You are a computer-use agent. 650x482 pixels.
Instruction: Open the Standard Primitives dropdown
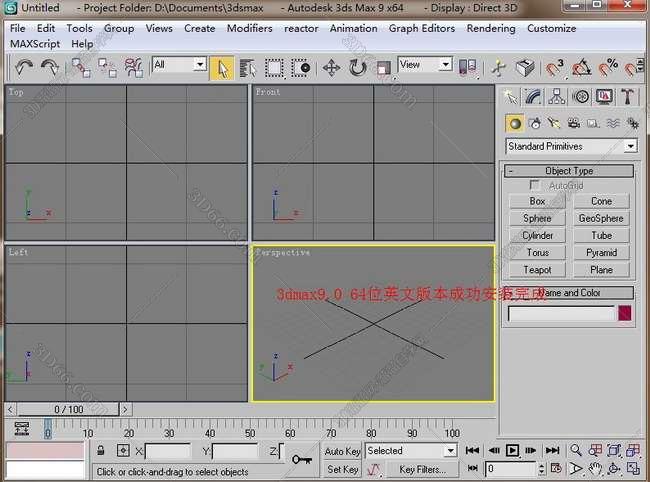(571, 146)
